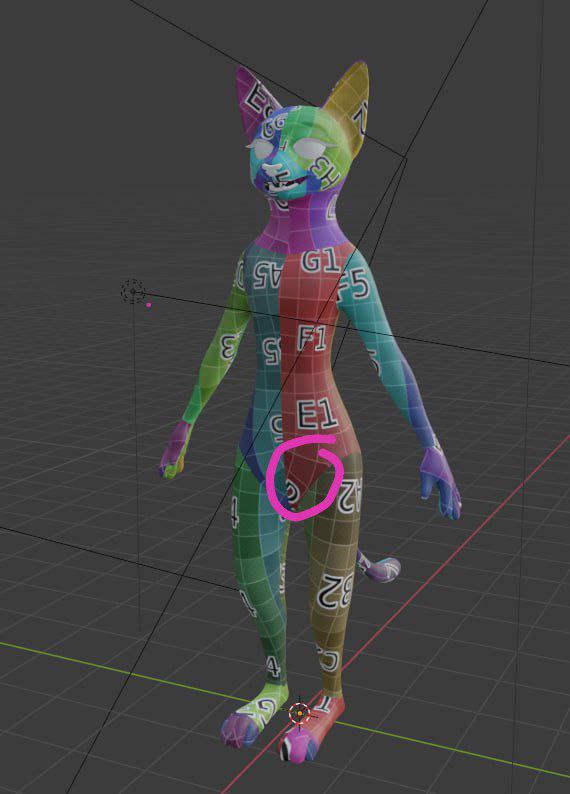The height and width of the screenshot is (794, 570).
Task: Click the model's blue hand
Action: (x=440, y=485)
